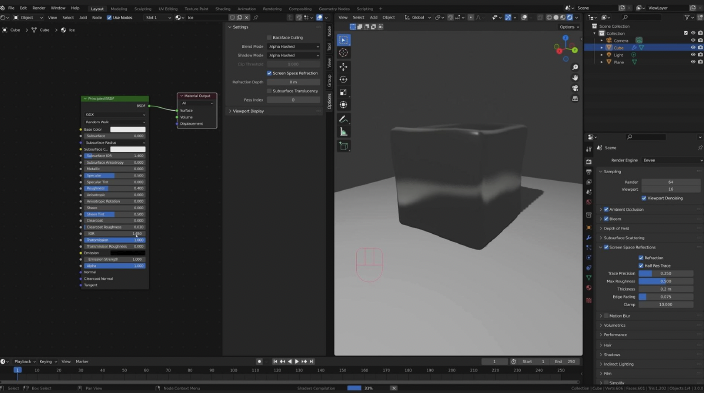
Task: Enable rendered viewport shading mode
Action: click(570, 18)
